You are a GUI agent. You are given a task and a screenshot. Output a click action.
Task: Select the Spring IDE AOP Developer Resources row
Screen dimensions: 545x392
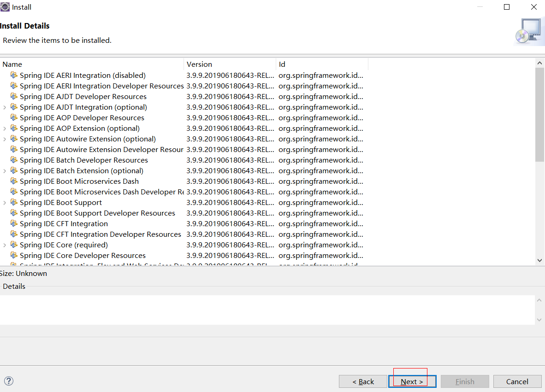184,117
